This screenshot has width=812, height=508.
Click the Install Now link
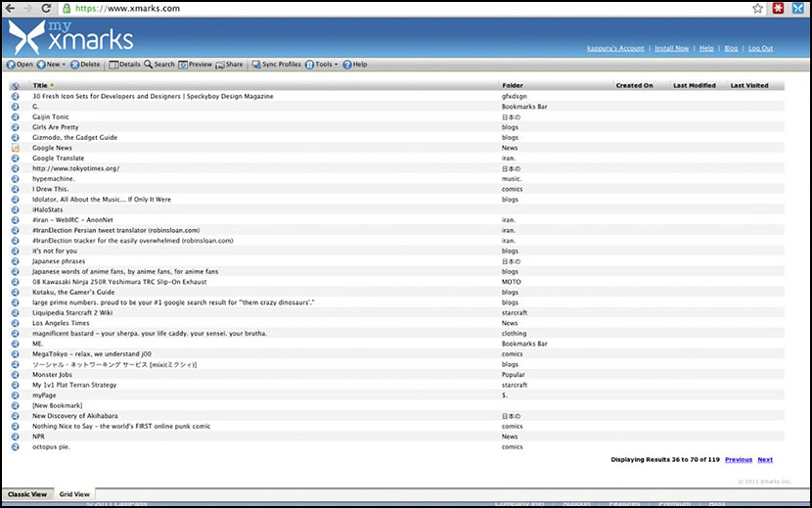pyautogui.click(x=672, y=48)
